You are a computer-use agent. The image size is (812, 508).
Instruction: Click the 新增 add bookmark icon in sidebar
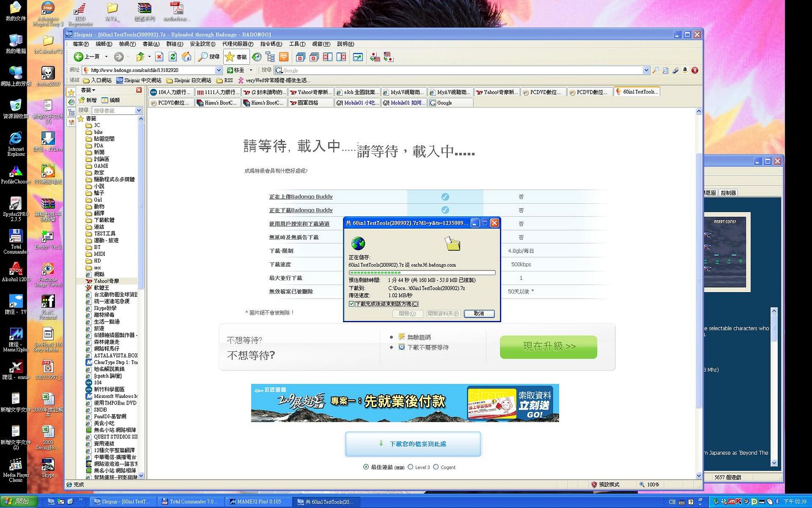(82, 100)
